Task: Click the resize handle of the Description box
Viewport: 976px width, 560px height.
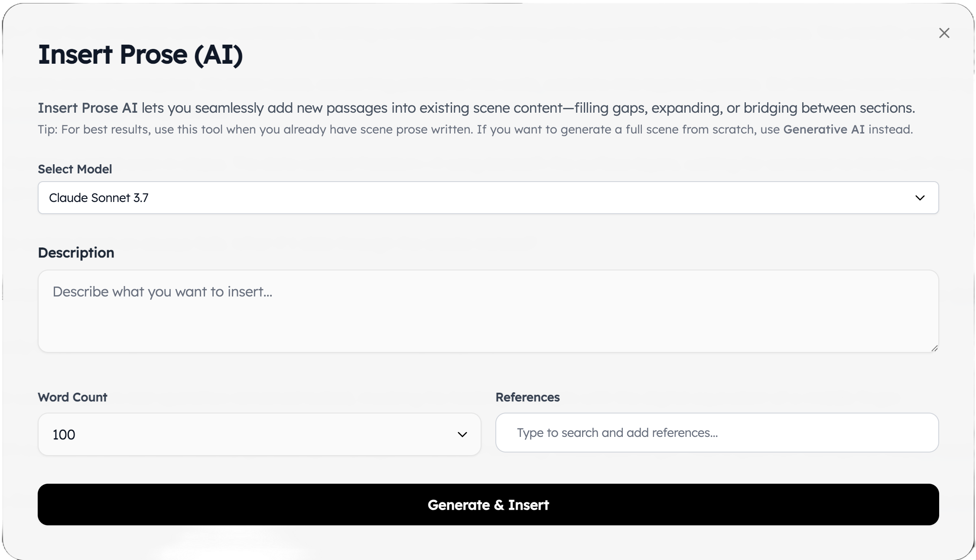Action: [x=934, y=348]
